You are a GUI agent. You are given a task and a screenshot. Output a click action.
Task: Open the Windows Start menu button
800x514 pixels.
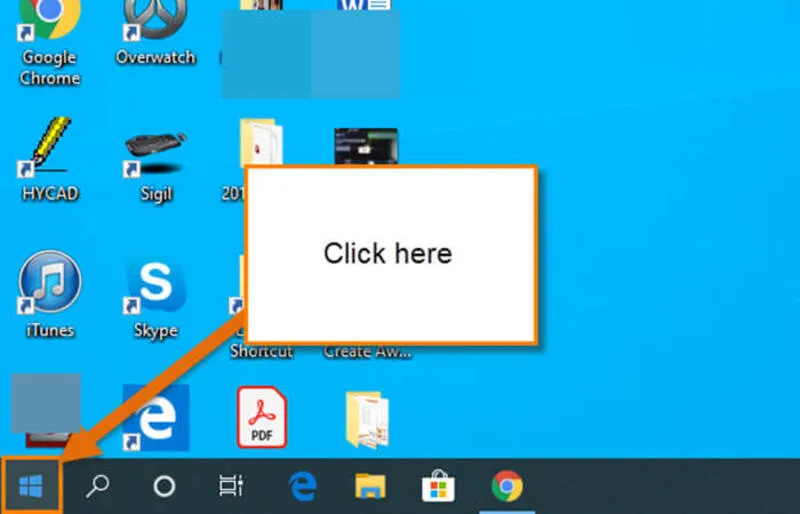click(x=31, y=486)
